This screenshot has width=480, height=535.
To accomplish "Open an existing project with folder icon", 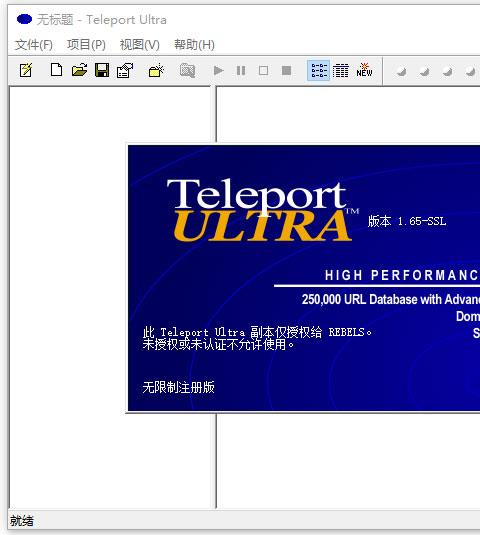I will [x=79, y=70].
